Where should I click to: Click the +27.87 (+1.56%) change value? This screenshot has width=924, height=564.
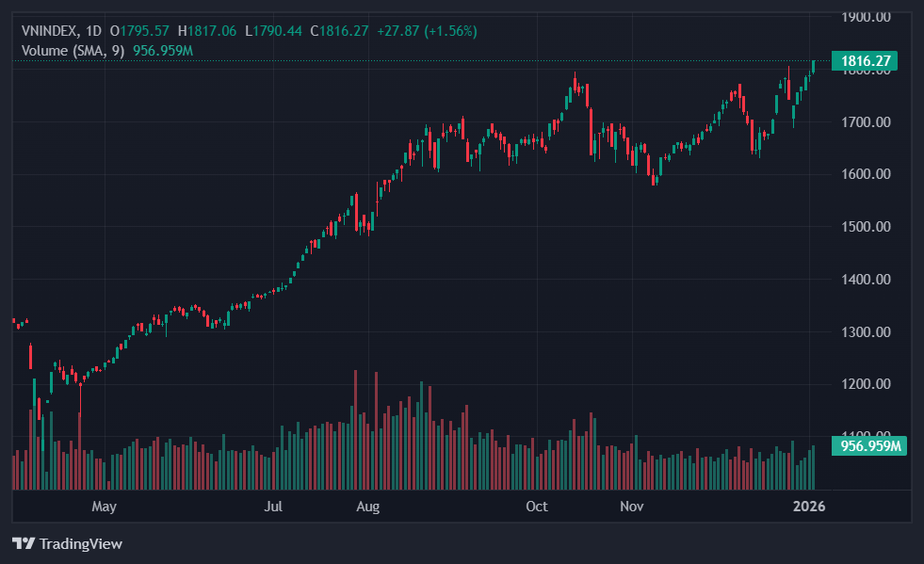(427, 31)
